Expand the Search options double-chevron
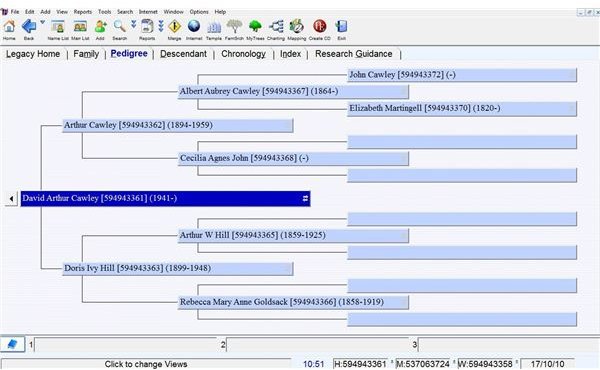The width and height of the screenshot is (600, 370). [134, 24]
